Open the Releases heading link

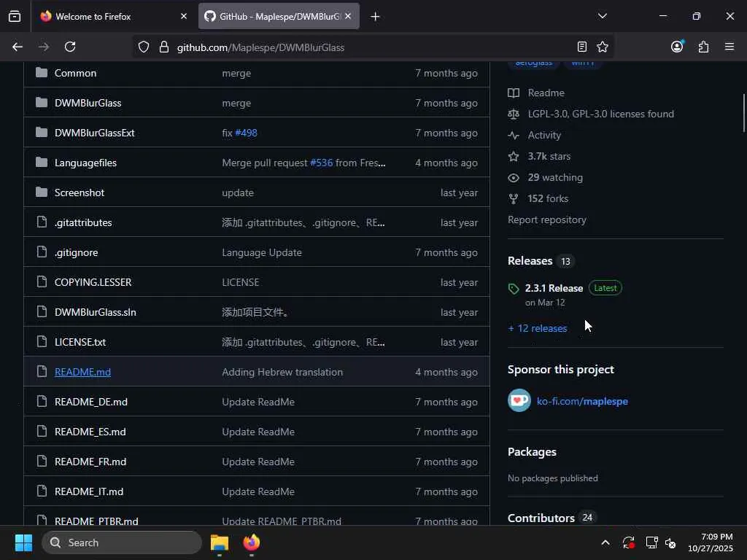point(530,261)
